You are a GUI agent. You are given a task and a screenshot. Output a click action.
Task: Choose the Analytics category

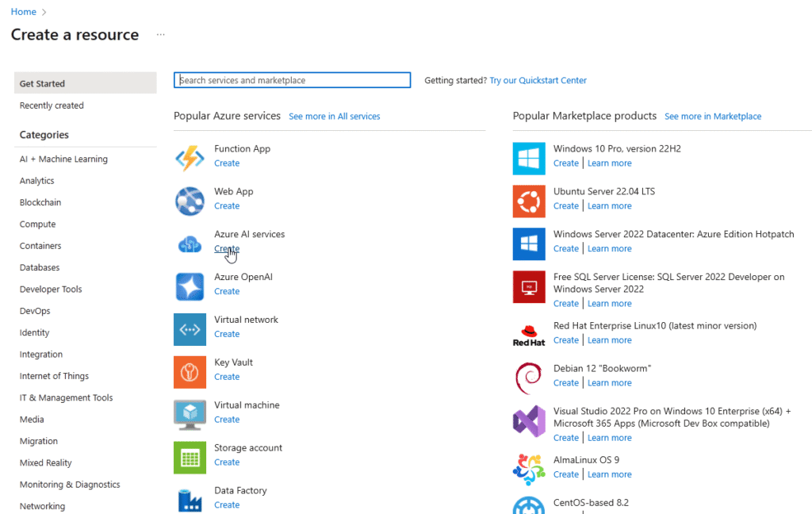(x=36, y=181)
